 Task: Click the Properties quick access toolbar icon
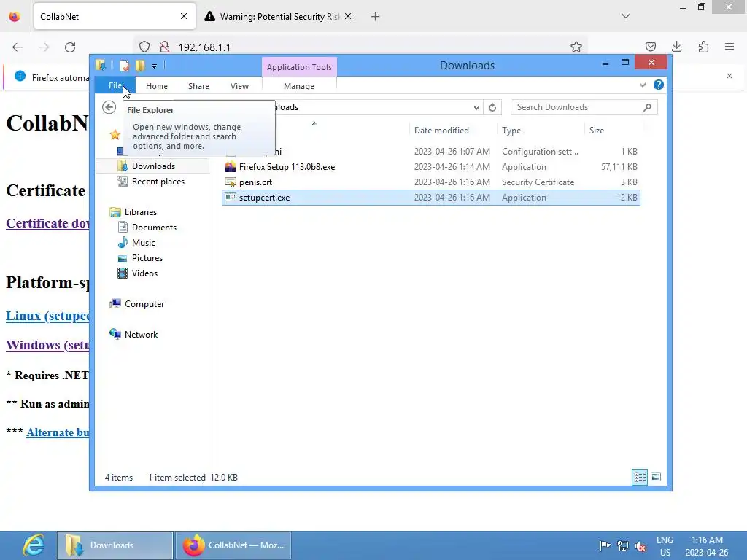coord(124,65)
